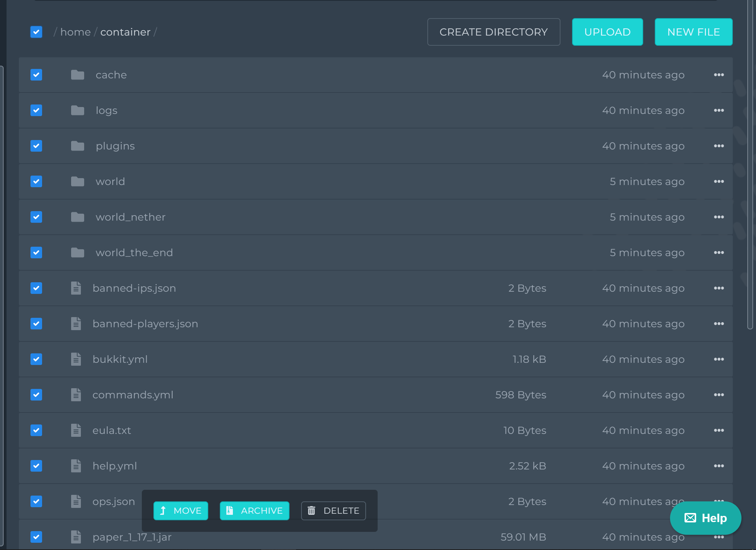Click the three-dot menu icon for bukkit.yml
This screenshot has height=550, width=756.
719,359
